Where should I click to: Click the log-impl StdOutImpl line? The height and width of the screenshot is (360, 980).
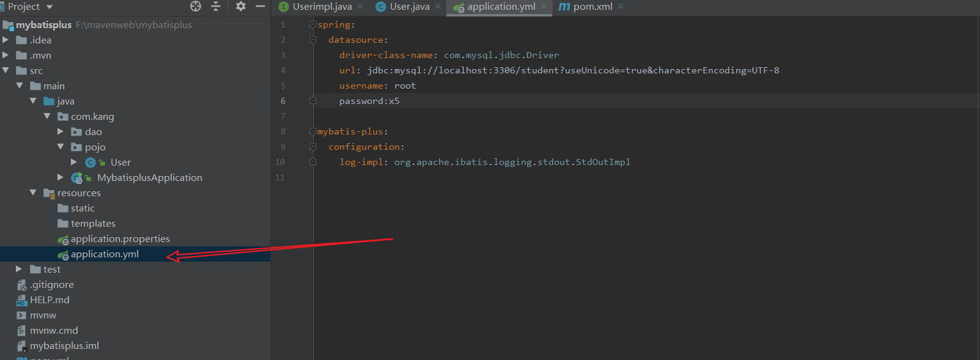pyautogui.click(x=485, y=162)
